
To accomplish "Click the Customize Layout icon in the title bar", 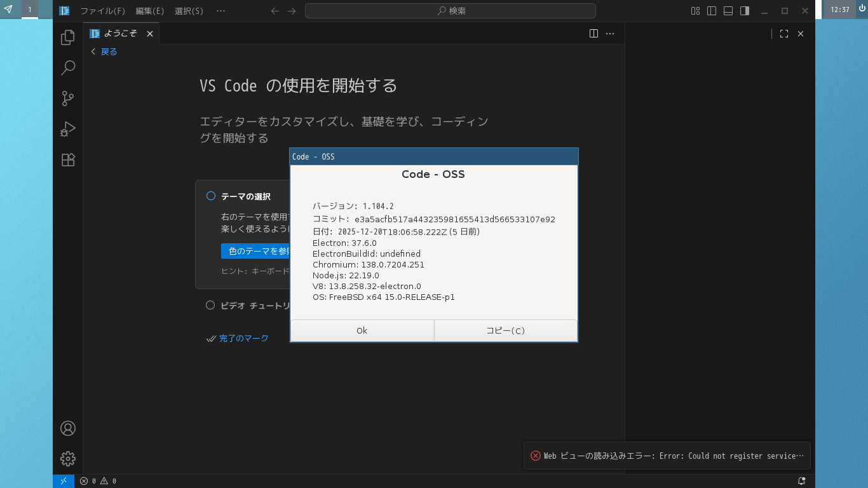I will point(696,11).
